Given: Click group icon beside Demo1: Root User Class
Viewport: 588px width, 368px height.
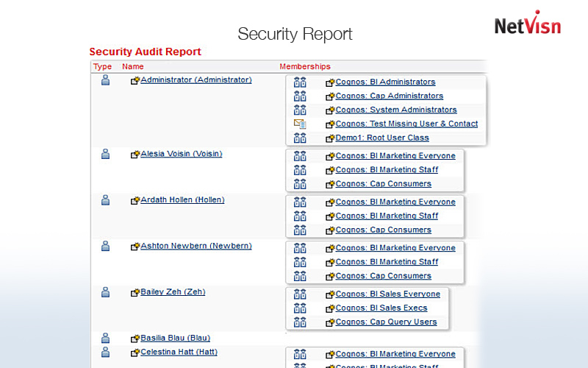Looking at the screenshot, I should (300, 138).
